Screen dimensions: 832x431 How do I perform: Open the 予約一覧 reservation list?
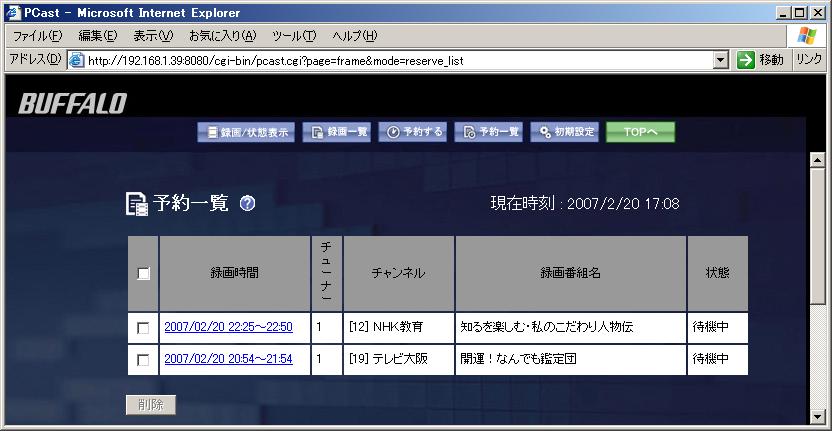click(x=488, y=132)
